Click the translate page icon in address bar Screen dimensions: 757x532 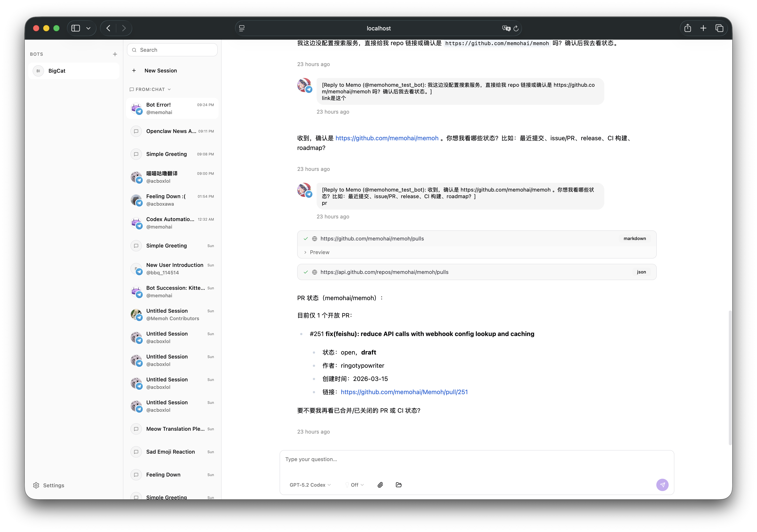click(506, 28)
